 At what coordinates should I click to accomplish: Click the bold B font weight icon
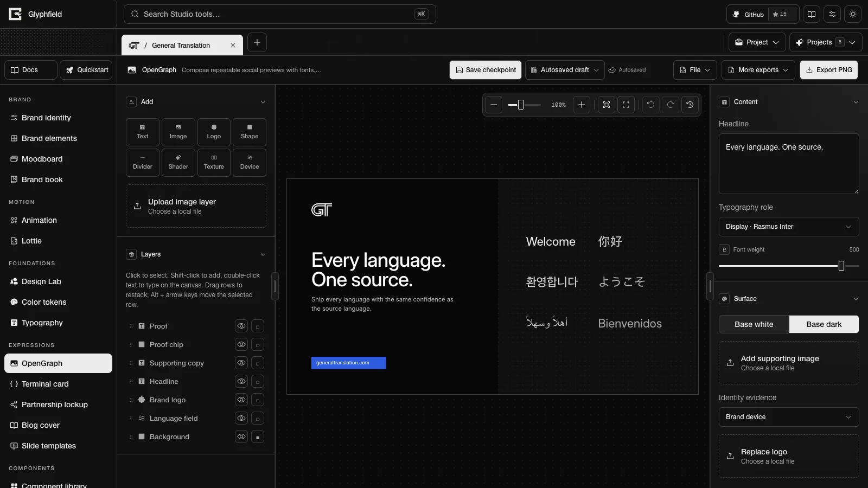[724, 249]
